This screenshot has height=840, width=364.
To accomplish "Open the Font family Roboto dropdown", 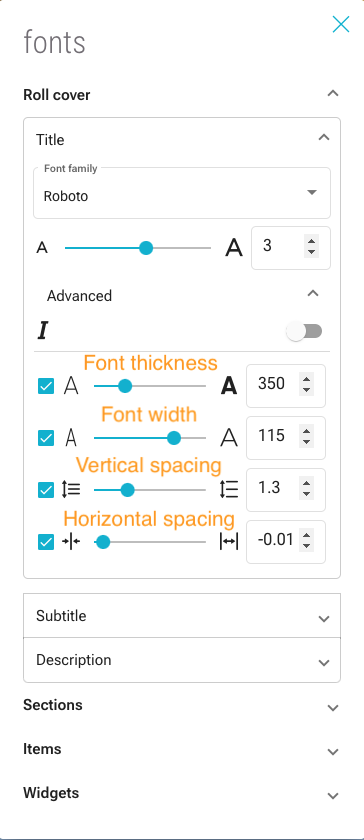I will click(182, 193).
